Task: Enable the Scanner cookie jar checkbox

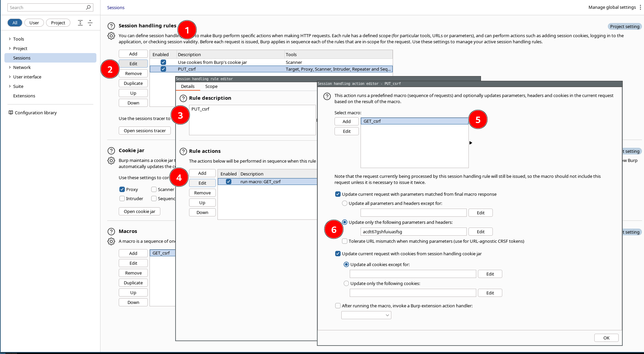Action: (x=154, y=189)
